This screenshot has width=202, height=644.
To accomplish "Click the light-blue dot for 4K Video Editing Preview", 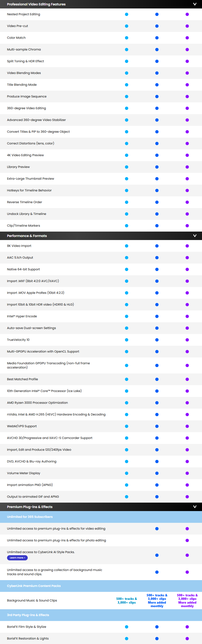I will [127, 155].
